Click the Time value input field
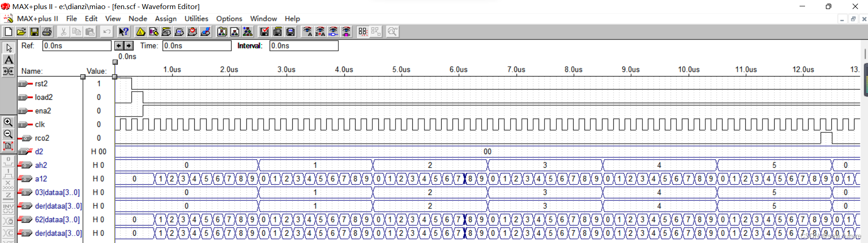 (197, 46)
